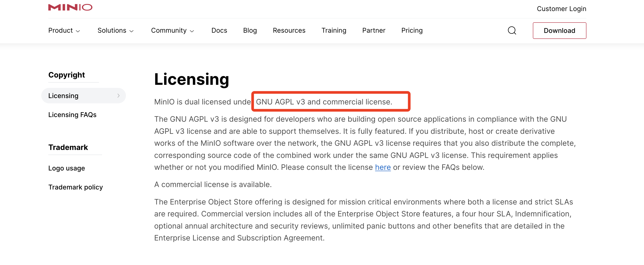
Task: Click the Copyright sidebar heading
Action: point(67,75)
